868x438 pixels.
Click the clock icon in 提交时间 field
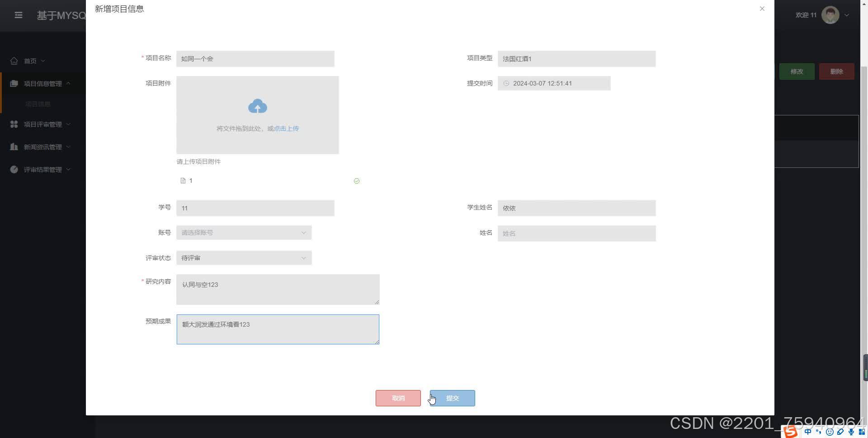tap(506, 83)
